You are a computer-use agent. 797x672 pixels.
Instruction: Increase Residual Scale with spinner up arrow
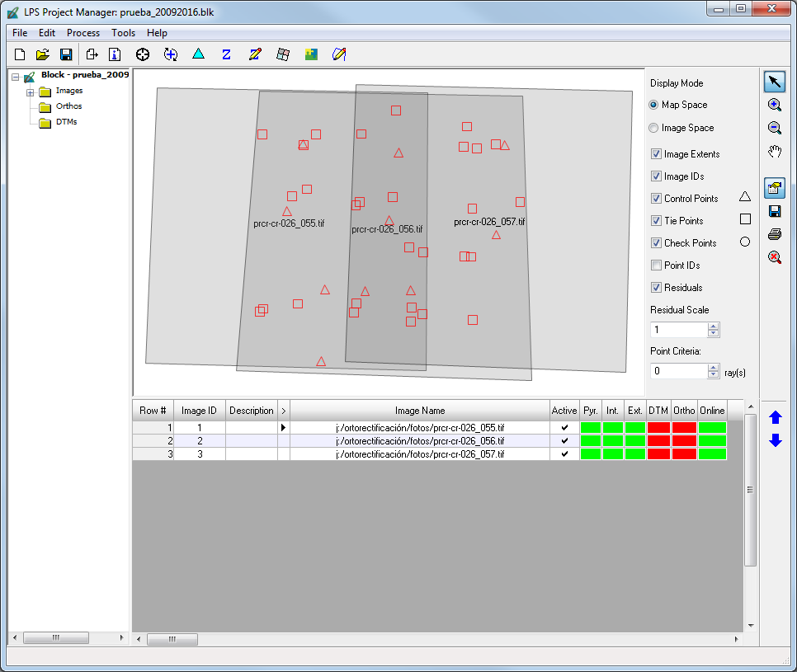coord(714,326)
